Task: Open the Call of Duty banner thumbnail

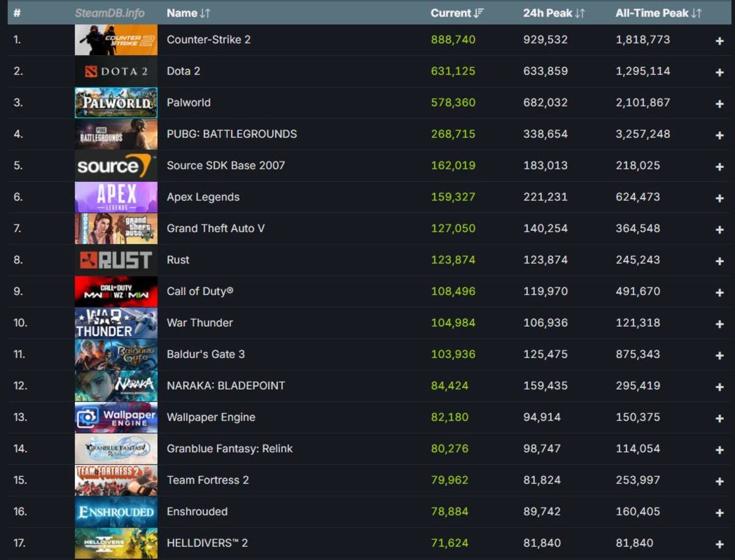Action: click(x=116, y=291)
